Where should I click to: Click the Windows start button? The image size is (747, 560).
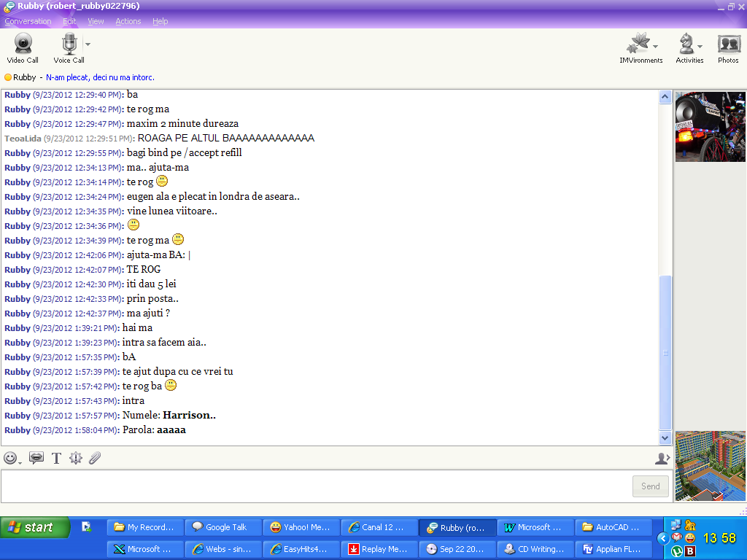(x=35, y=527)
